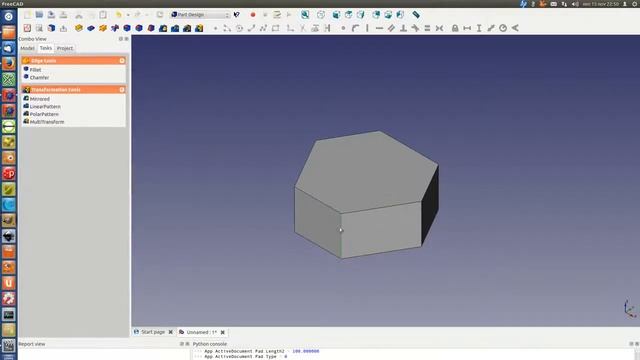Click the MultiTransform toolbar icon
Screen dimensions: 640x360
[x=199, y=28]
